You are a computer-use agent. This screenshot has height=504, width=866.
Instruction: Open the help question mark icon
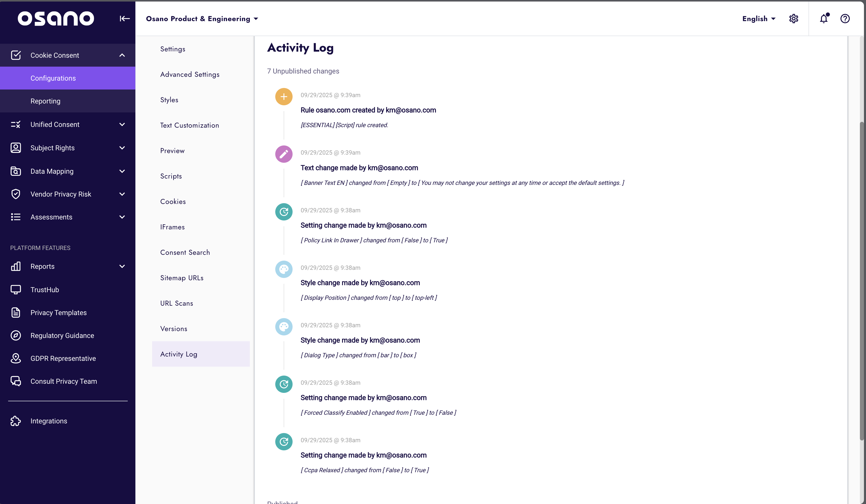(845, 19)
